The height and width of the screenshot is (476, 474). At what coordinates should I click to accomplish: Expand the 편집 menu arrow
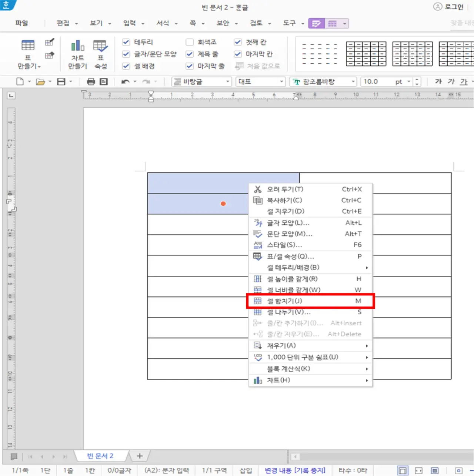click(x=76, y=23)
